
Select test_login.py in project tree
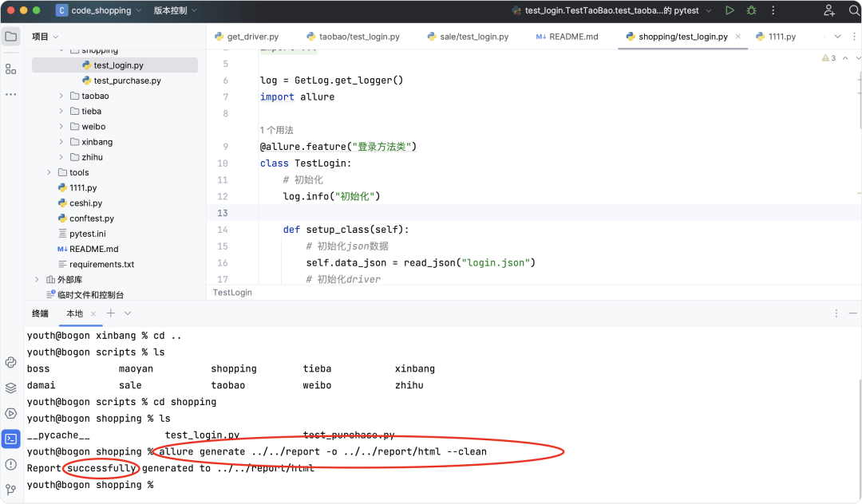pos(115,65)
